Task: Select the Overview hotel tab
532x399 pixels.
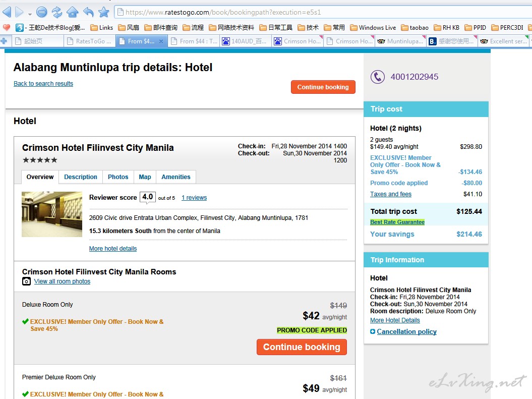Action: tap(40, 177)
